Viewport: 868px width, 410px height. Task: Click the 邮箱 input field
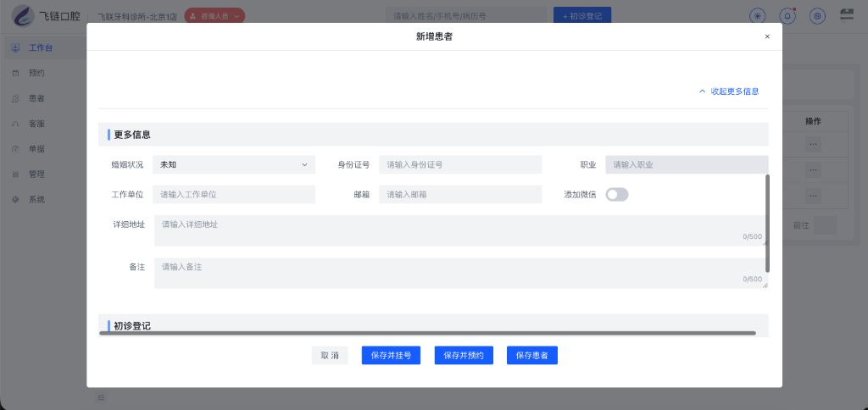click(460, 194)
